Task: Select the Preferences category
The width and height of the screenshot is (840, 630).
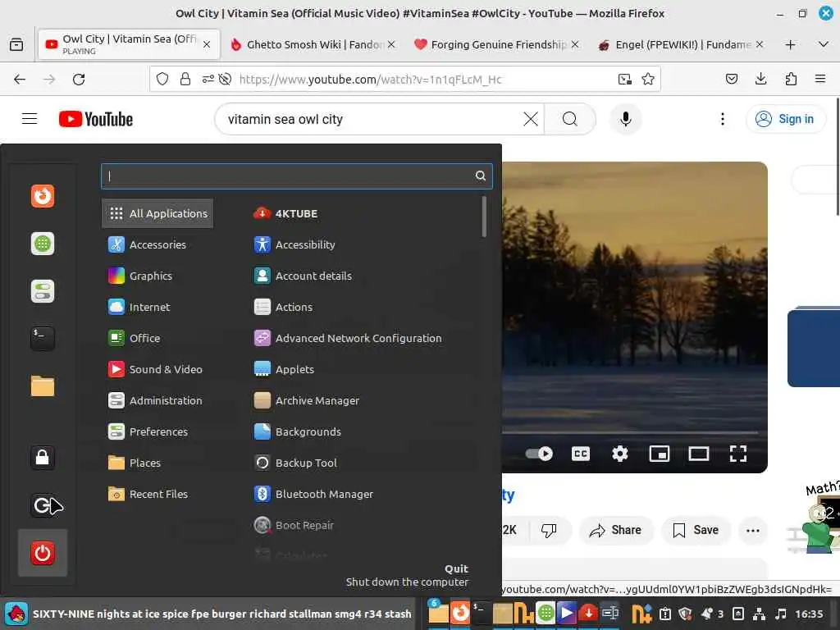Action: [x=157, y=431]
